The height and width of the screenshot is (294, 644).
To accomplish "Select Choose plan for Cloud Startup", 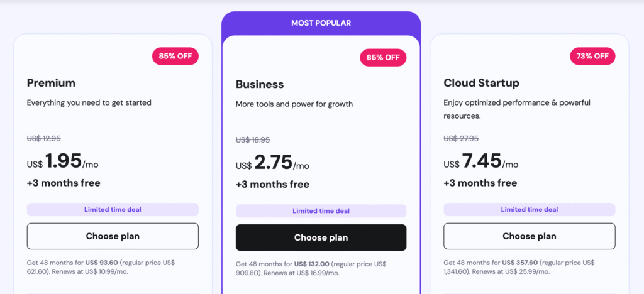I will click(x=529, y=236).
